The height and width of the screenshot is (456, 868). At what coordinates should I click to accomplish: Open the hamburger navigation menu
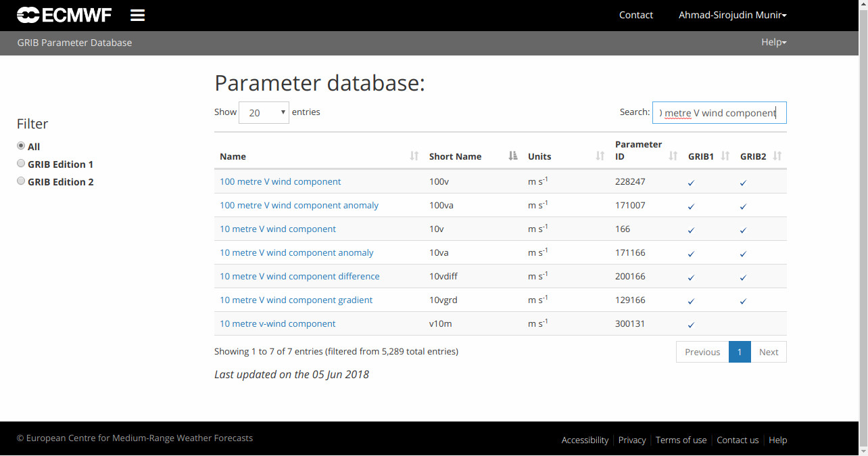click(x=137, y=15)
